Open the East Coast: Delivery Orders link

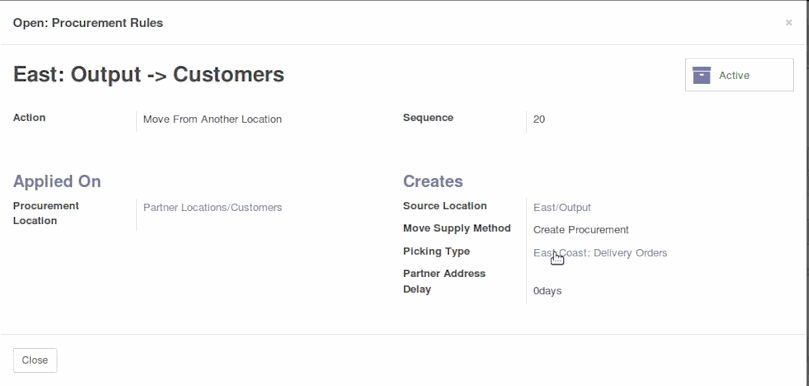tap(600, 253)
